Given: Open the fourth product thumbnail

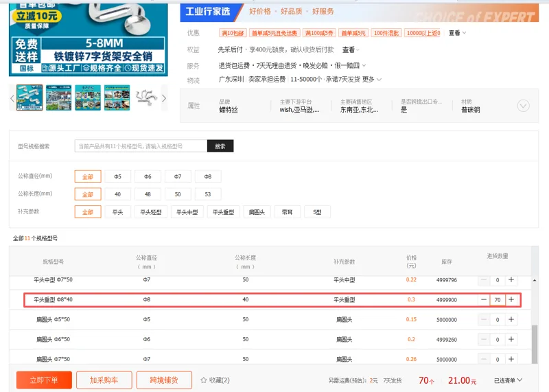Looking at the screenshot, I should 117,97.
